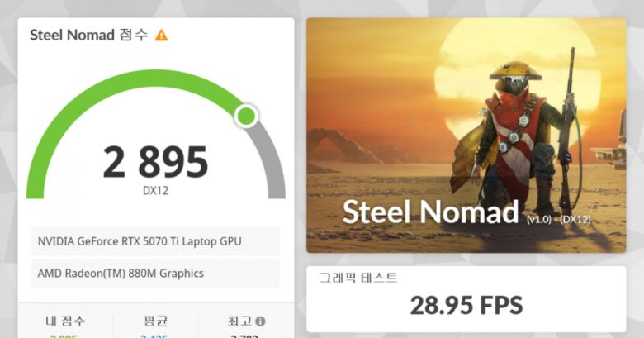The height and width of the screenshot is (338, 644).
Task: Click the (v1.0) - (DX12) version text
Action: 560,219
